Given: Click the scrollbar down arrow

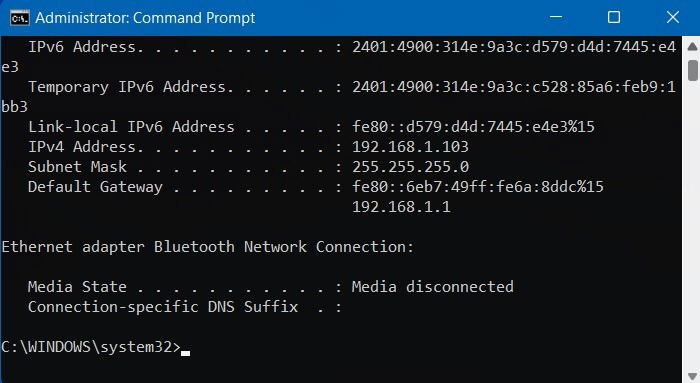Looking at the screenshot, I should pyautogui.click(x=692, y=376).
